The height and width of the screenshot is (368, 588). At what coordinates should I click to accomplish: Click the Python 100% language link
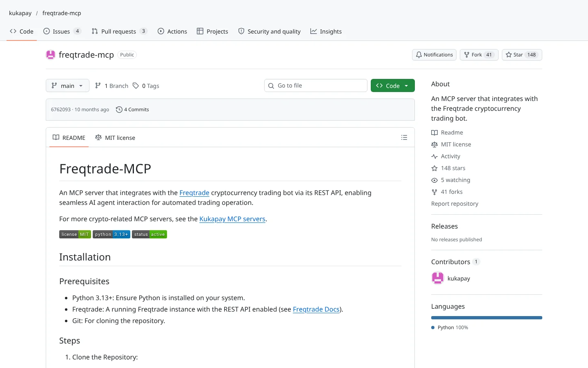click(450, 328)
